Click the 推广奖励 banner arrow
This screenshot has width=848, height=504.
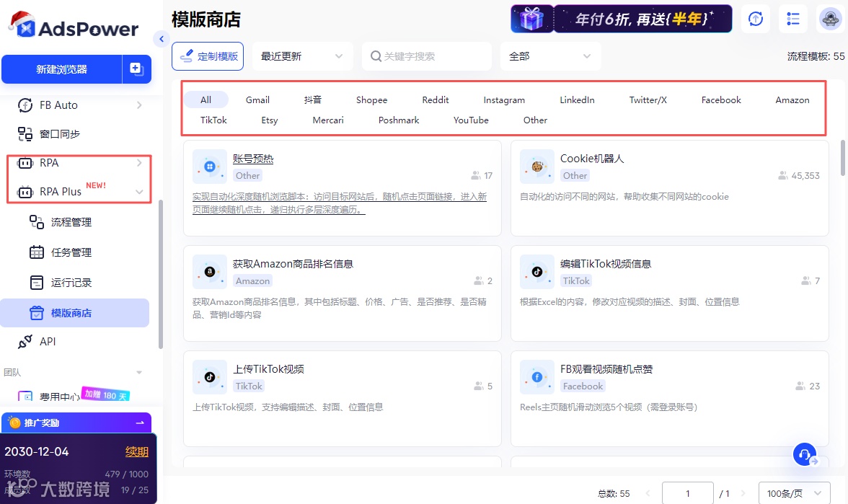[x=140, y=423]
